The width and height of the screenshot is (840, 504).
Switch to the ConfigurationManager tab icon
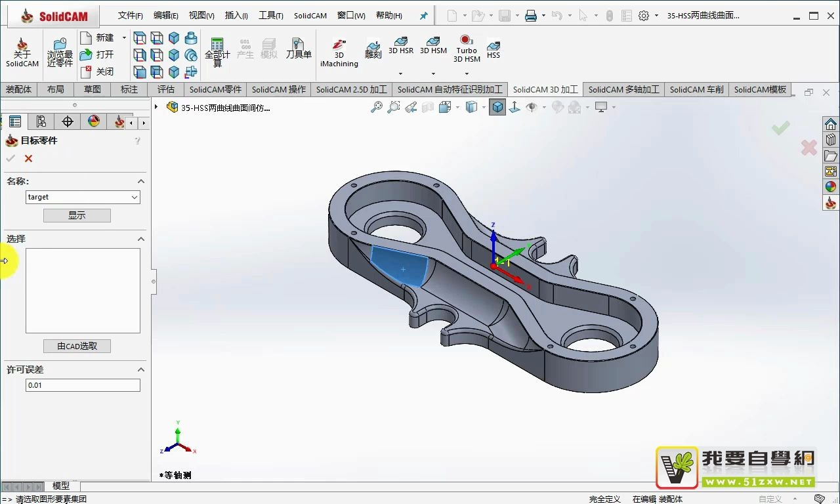point(41,121)
